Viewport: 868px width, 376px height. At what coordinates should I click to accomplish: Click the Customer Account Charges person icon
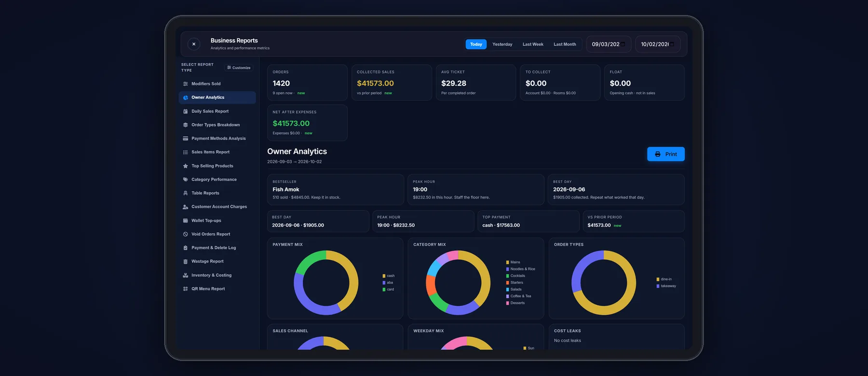[186, 207]
